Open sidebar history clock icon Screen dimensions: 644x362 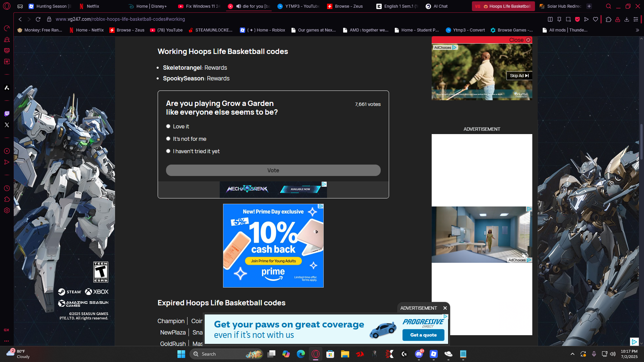[x=7, y=188]
